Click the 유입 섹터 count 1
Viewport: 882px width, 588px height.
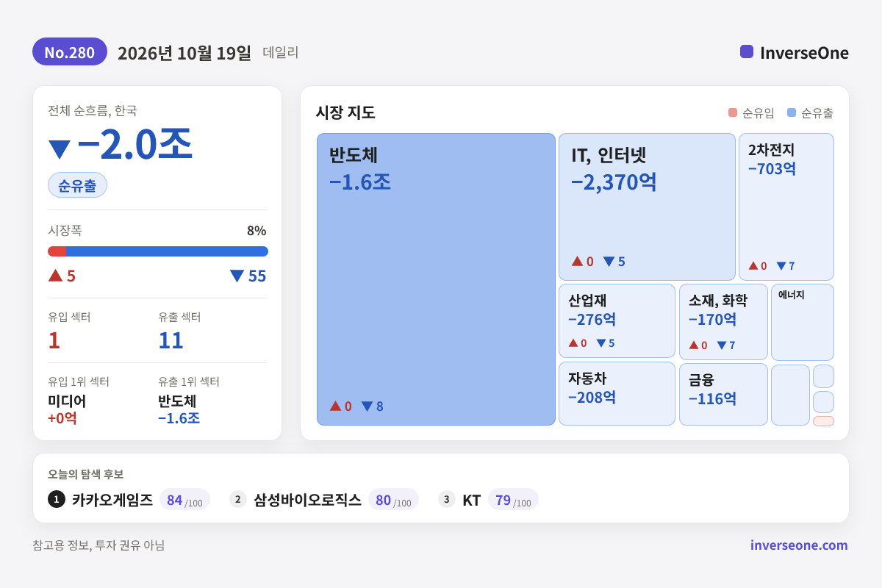point(54,340)
